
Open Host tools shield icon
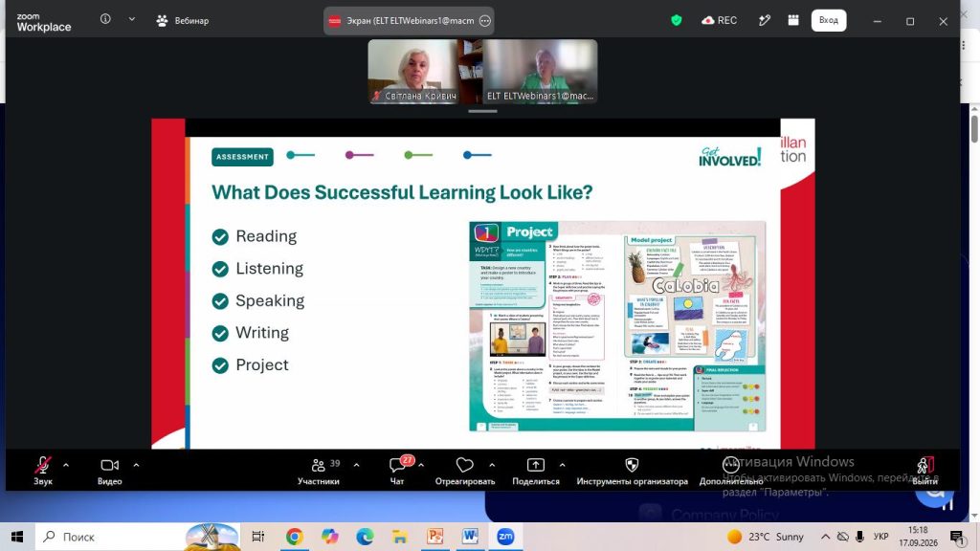(632, 471)
